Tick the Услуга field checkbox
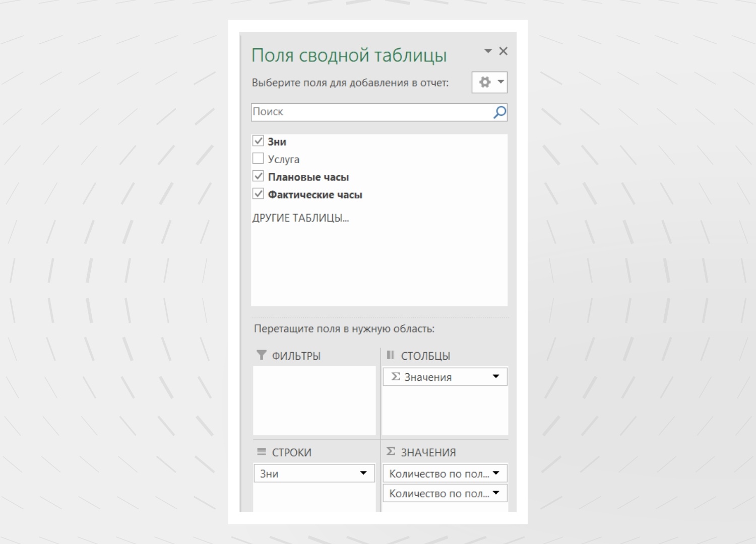 point(258,159)
